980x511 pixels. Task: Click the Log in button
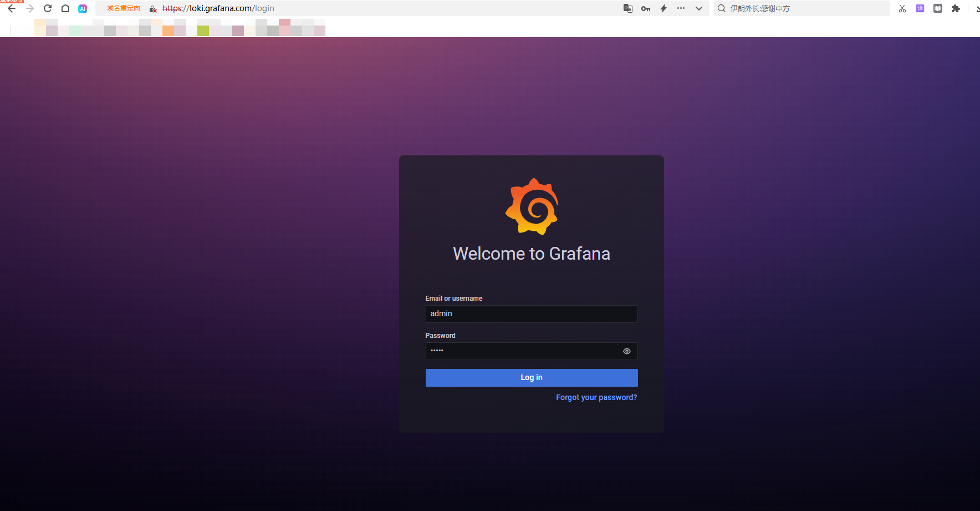(532, 378)
